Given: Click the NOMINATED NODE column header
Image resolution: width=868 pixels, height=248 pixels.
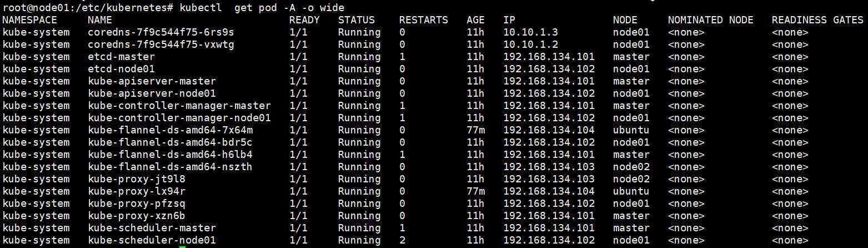Looking at the screenshot, I should tap(710, 20).
